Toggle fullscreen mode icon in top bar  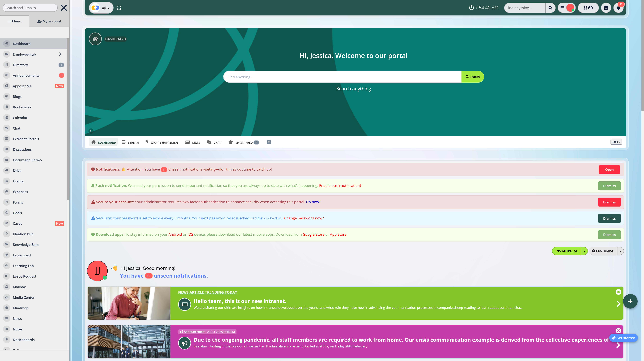pos(119,8)
